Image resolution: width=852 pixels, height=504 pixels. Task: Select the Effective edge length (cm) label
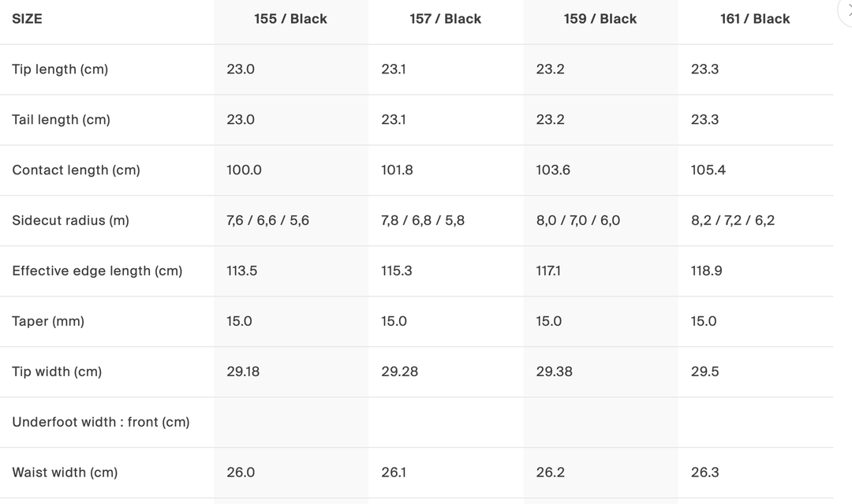[97, 271]
